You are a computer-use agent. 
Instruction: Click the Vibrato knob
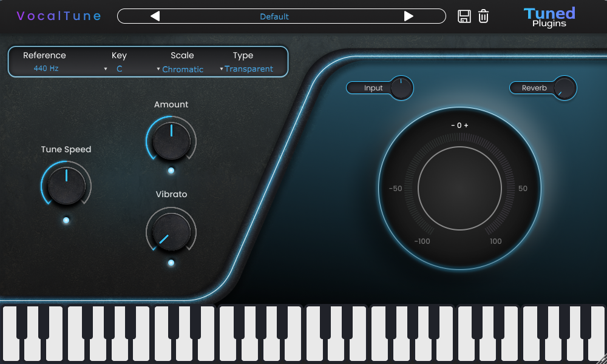click(171, 232)
